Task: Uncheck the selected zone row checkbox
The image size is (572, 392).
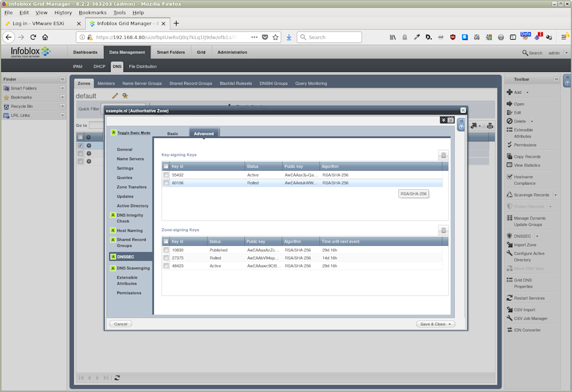Action: (80, 145)
